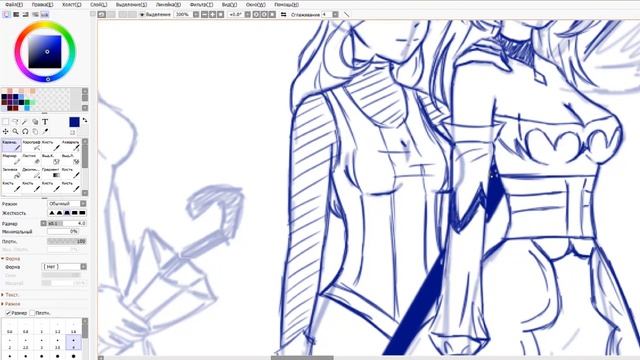
Task: Toggle the swatches panel icon
Action: coord(44,14)
